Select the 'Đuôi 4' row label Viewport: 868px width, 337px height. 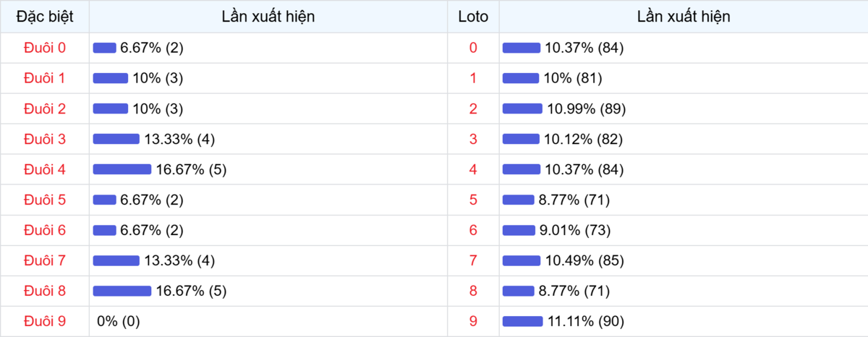coord(45,169)
